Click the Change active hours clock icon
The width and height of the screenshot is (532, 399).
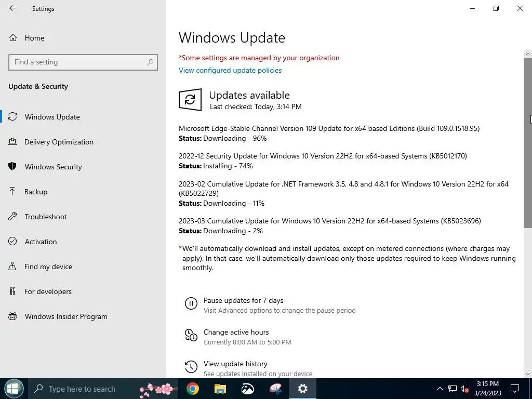pyautogui.click(x=191, y=335)
